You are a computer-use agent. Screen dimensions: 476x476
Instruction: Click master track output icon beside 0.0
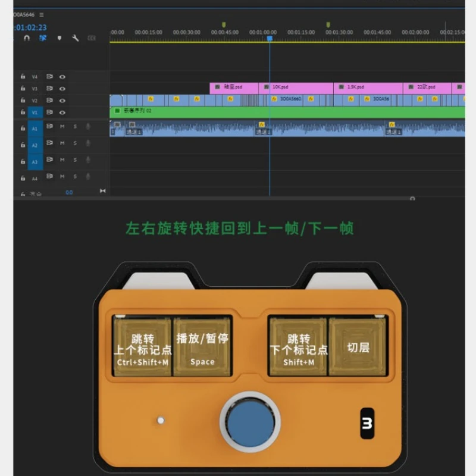pyautogui.click(x=102, y=191)
